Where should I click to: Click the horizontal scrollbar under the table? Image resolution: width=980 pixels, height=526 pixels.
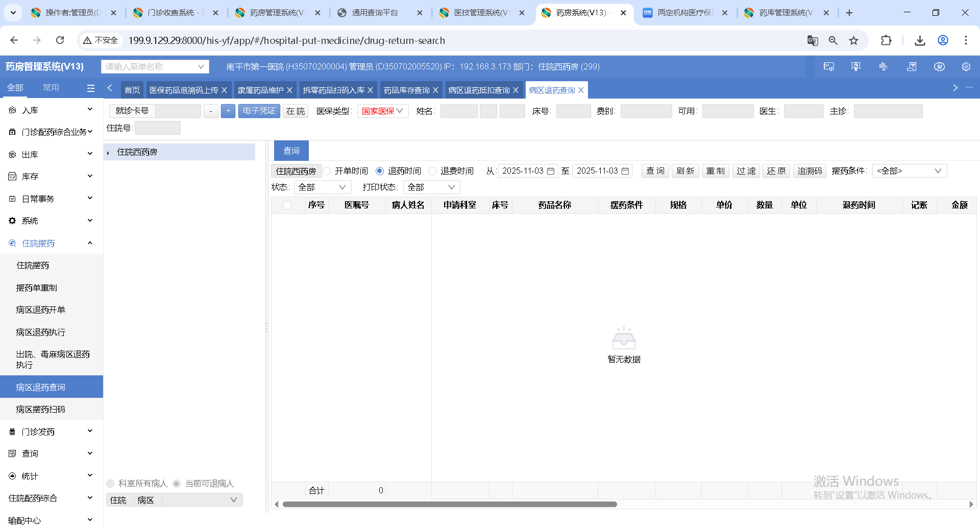pos(450,505)
